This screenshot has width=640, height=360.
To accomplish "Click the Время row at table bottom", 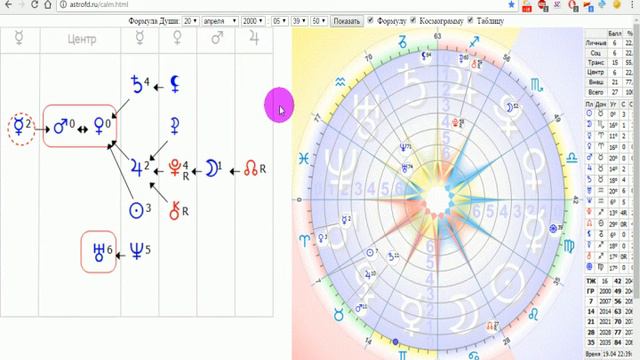I will click(609, 354).
